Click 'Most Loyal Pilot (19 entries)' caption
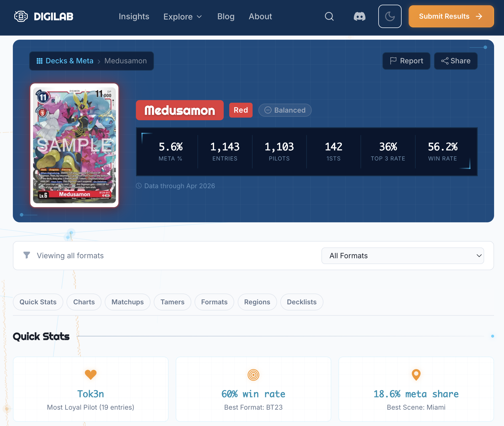 [x=91, y=407]
